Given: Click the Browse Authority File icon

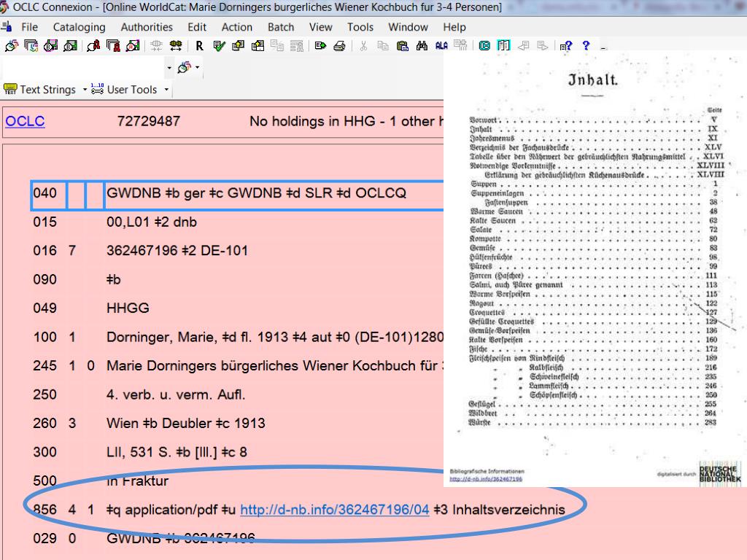Looking at the screenshot, I should (x=113, y=46).
